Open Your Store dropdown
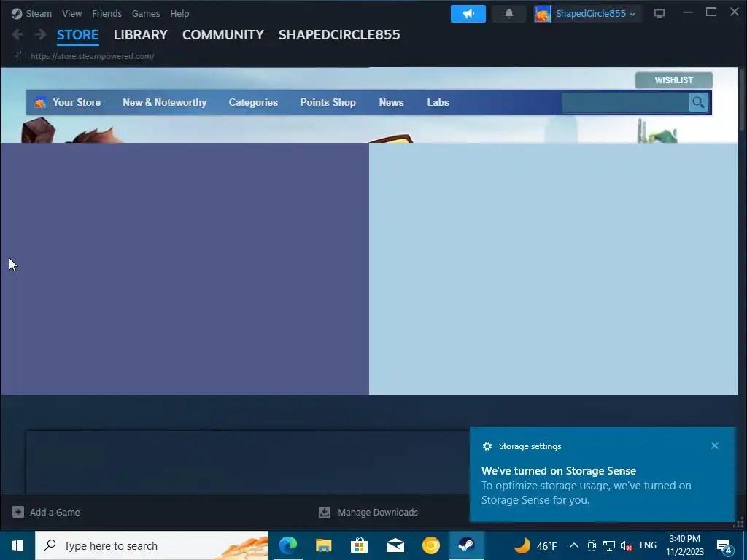Screen dimensions: 747x560 (76, 102)
